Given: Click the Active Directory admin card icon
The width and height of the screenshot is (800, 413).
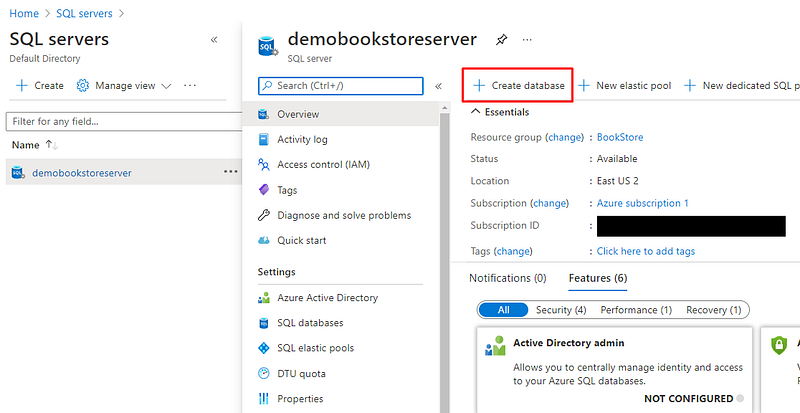Looking at the screenshot, I should 495,346.
